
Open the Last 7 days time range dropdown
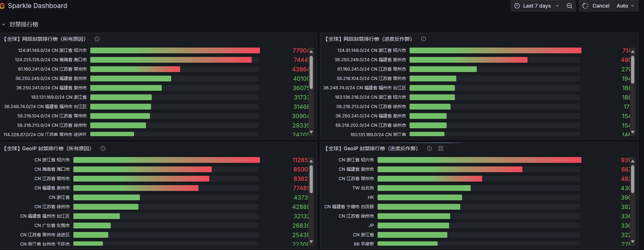(x=537, y=6)
